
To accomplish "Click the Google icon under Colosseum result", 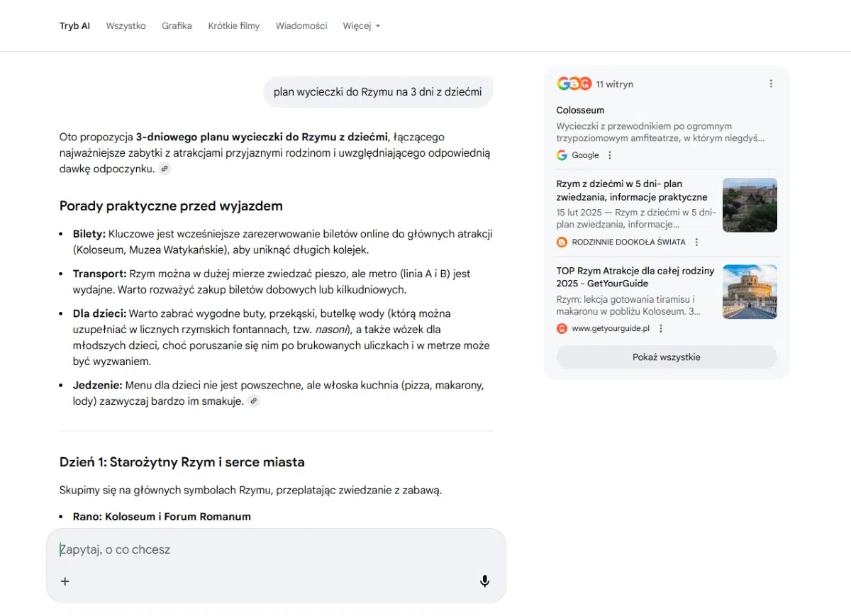I will pos(562,155).
